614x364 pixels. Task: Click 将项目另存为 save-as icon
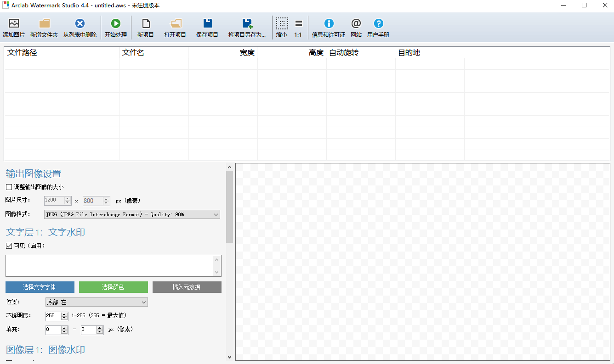[247, 23]
